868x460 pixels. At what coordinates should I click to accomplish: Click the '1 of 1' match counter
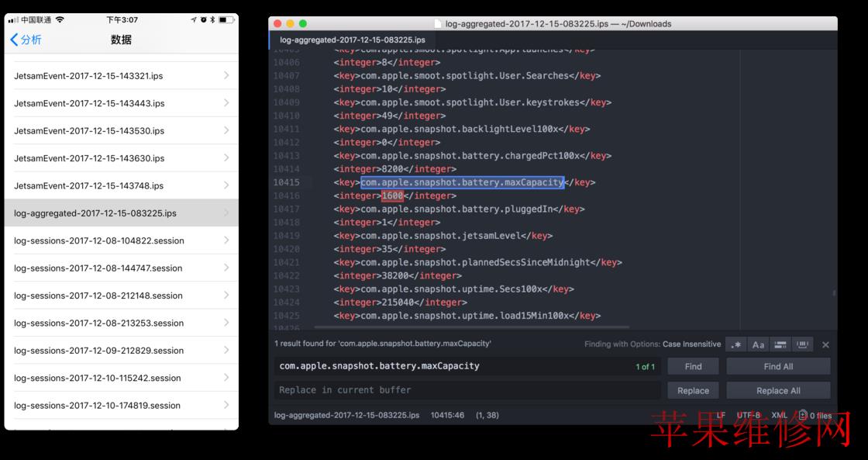(645, 366)
